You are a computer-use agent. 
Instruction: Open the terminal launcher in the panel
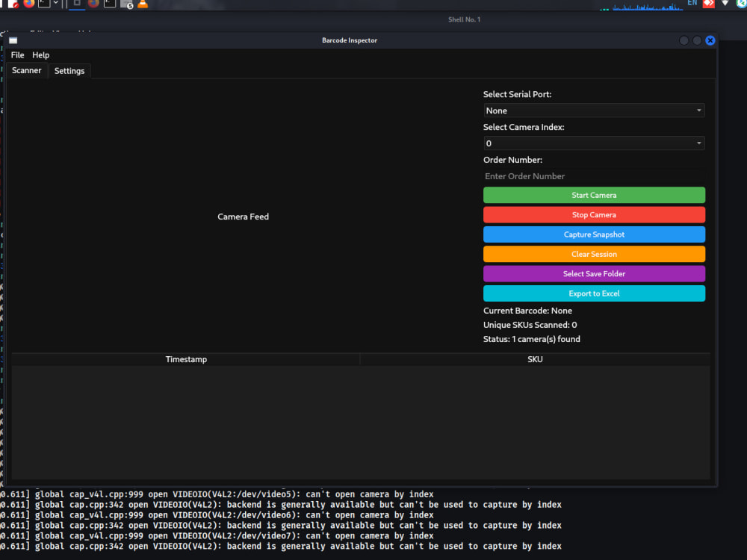pyautogui.click(x=44, y=3)
